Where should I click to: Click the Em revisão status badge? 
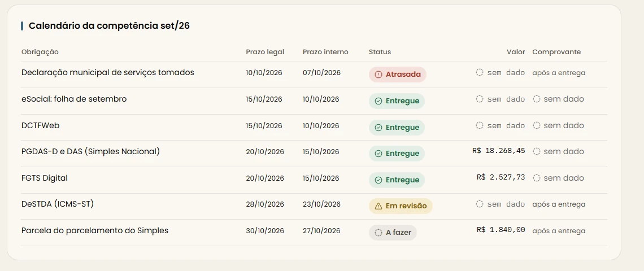point(401,206)
